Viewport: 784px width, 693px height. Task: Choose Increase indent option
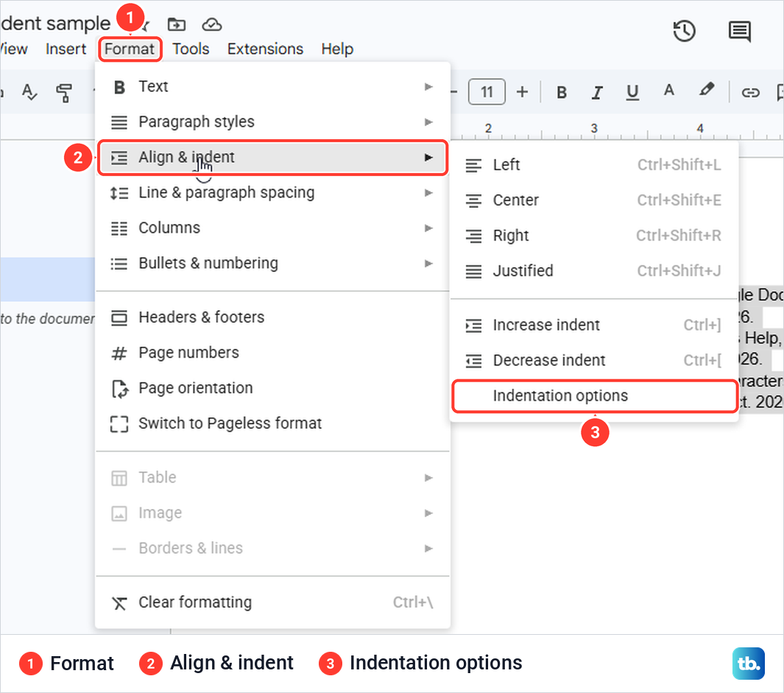coord(594,326)
